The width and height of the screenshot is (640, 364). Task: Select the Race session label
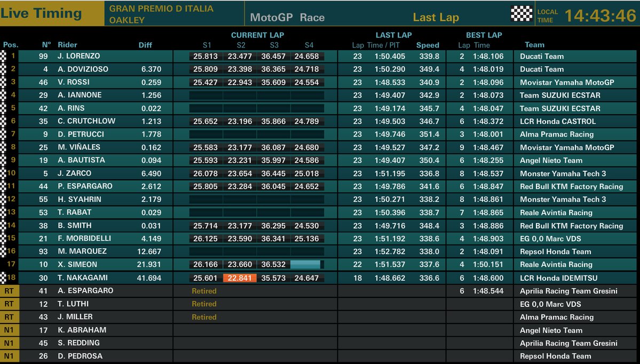pos(312,17)
